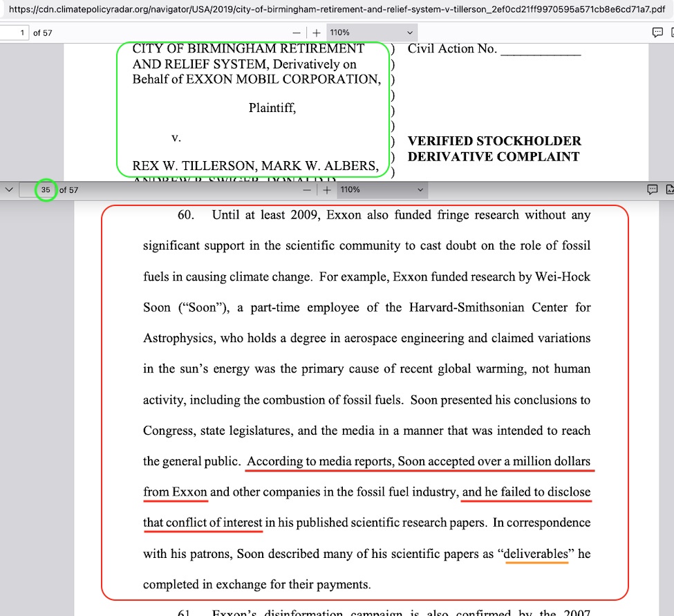
Task: Click the "VERIFIED STOCKHOLDER" heading text
Action: click(494, 141)
